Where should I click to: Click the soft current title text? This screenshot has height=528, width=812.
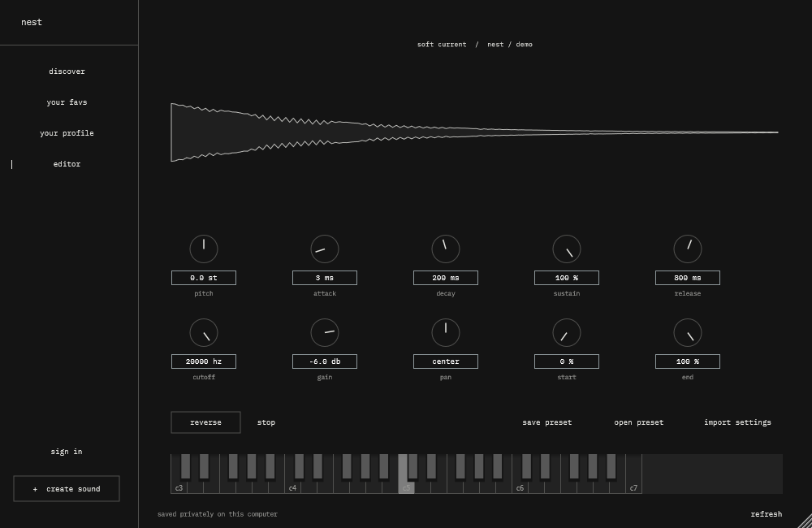click(442, 45)
